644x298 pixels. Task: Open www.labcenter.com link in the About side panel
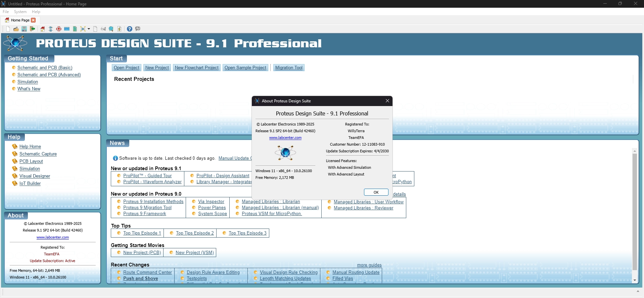coord(53,237)
